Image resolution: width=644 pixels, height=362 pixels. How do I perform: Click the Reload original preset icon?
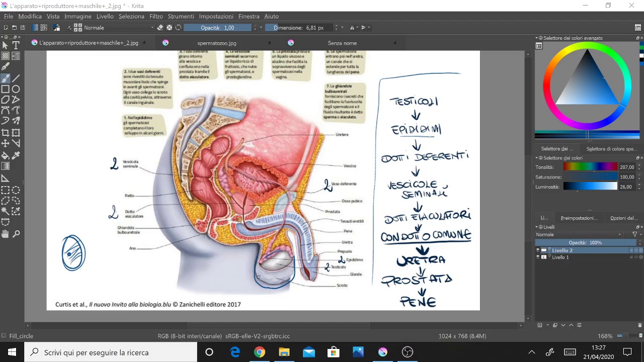(x=178, y=28)
